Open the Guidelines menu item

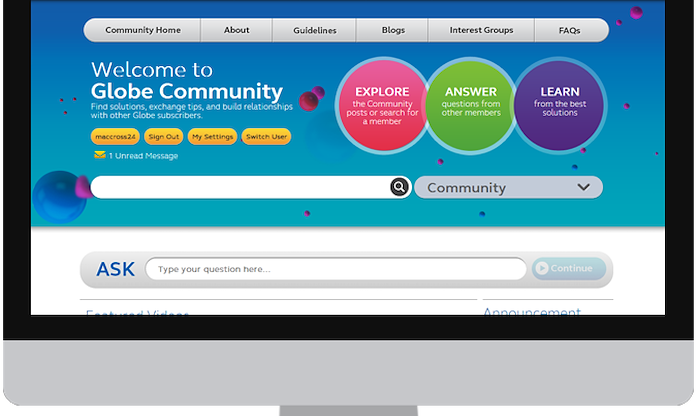[314, 30]
